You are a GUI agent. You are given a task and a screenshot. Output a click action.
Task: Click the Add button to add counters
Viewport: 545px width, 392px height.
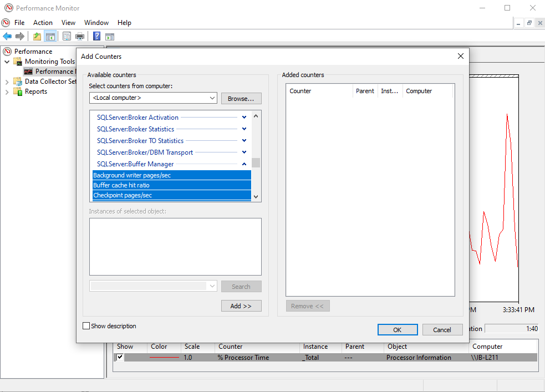tap(241, 306)
